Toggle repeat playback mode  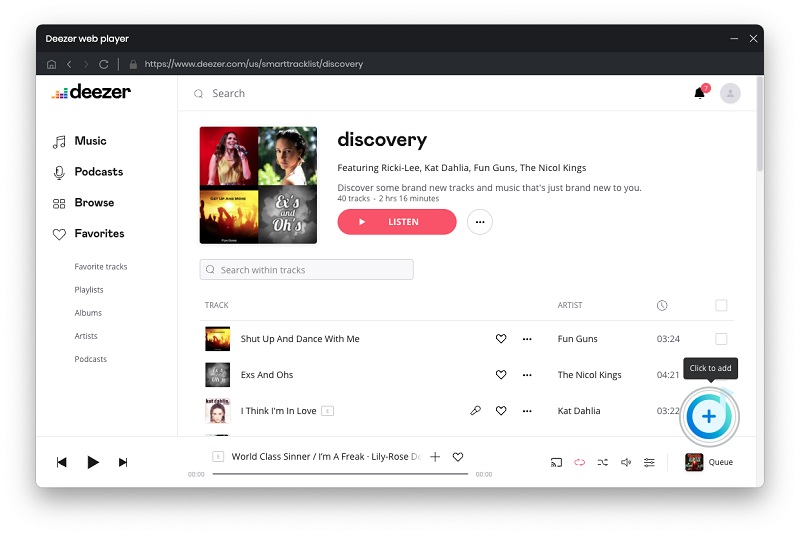(579, 462)
